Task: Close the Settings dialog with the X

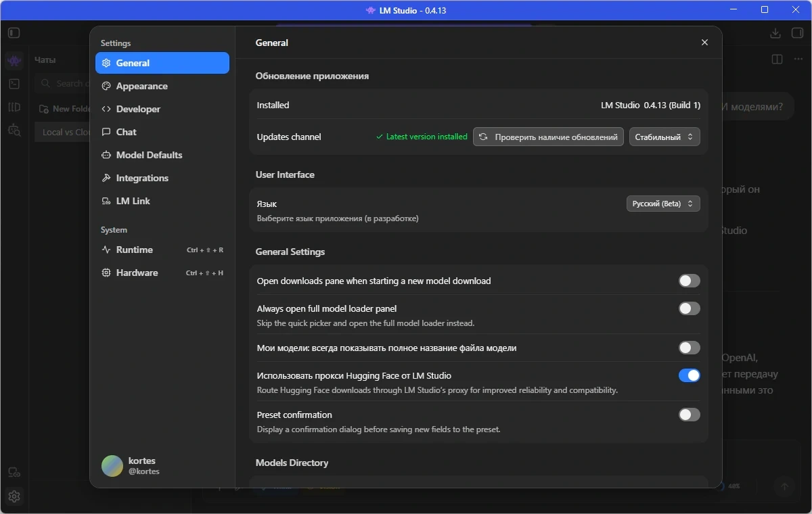Action: (704, 42)
